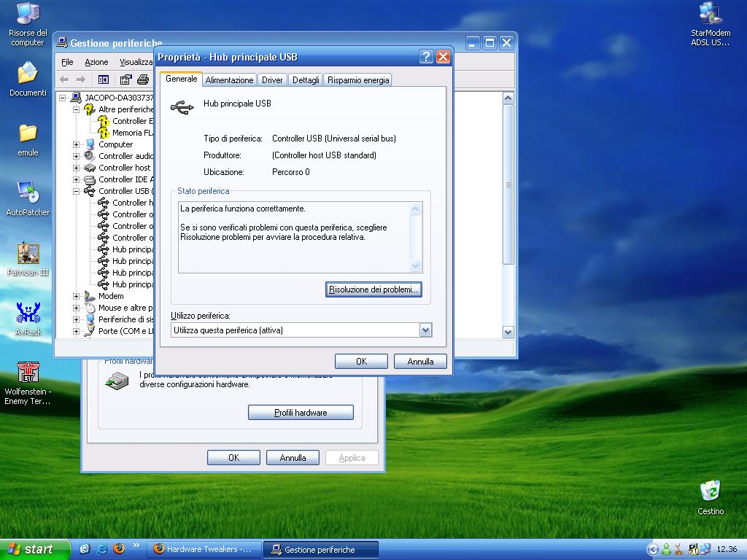This screenshot has height=560, width=747.
Task: Click the help question mark button in the Proprietà title bar
Action: 427,57
